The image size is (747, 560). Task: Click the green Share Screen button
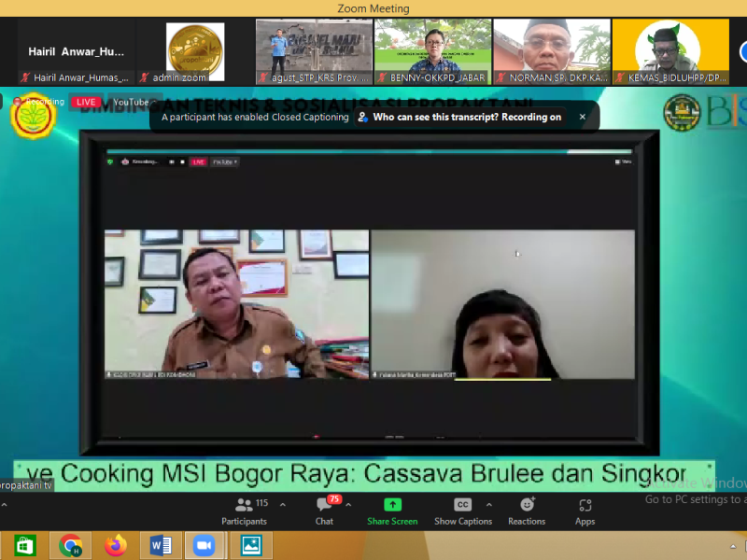[x=392, y=511]
